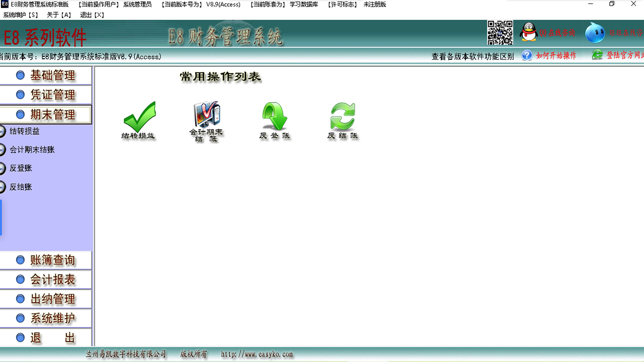Click the QQ online support icon

coord(529,32)
